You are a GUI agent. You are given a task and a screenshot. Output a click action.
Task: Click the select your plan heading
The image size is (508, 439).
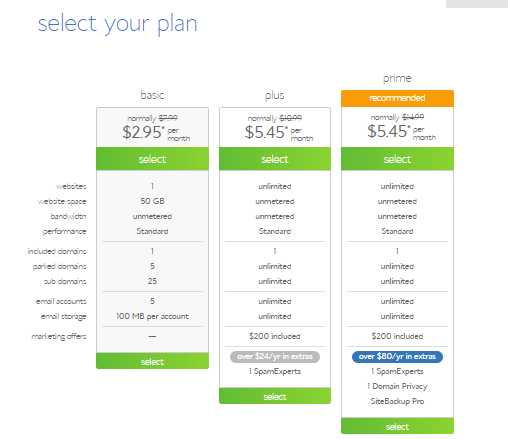(118, 24)
